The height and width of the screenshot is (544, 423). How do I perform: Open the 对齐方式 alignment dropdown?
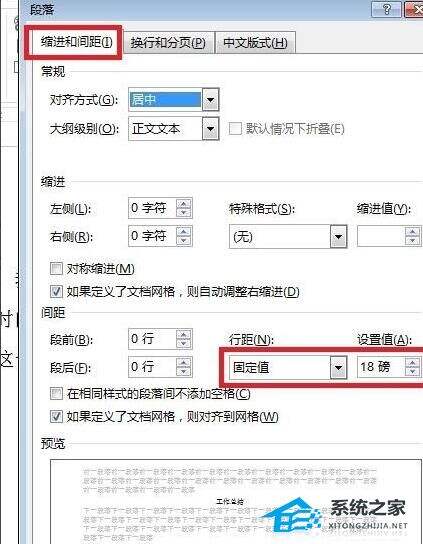210,100
